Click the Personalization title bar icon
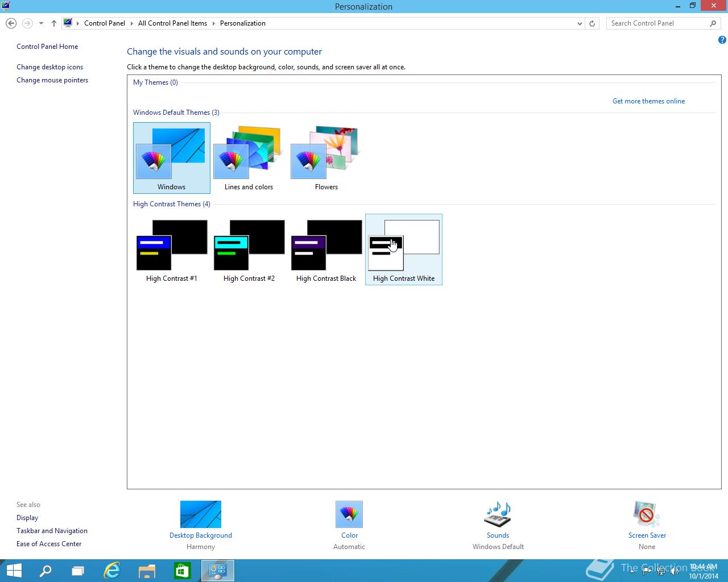This screenshot has width=728, height=582. (x=6, y=6)
